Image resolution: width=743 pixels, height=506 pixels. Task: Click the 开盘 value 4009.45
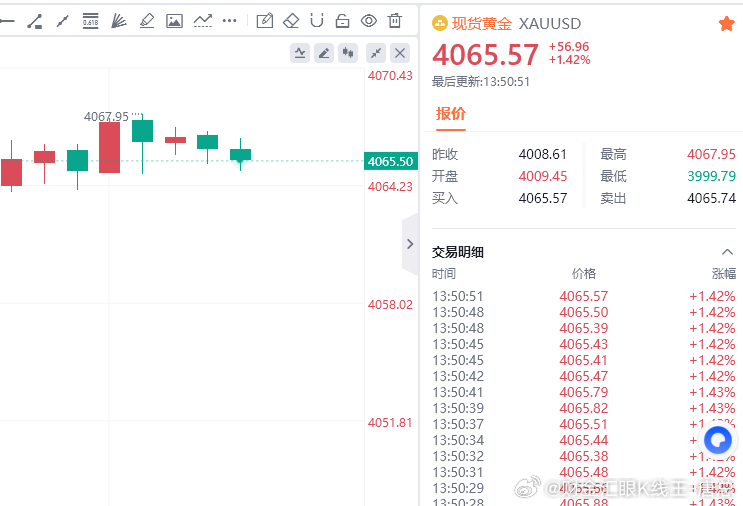pos(543,176)
